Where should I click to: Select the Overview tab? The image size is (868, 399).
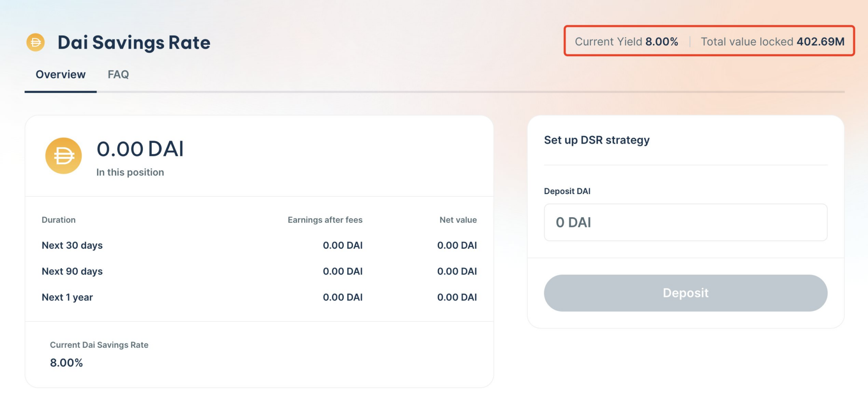click(61, 75)
